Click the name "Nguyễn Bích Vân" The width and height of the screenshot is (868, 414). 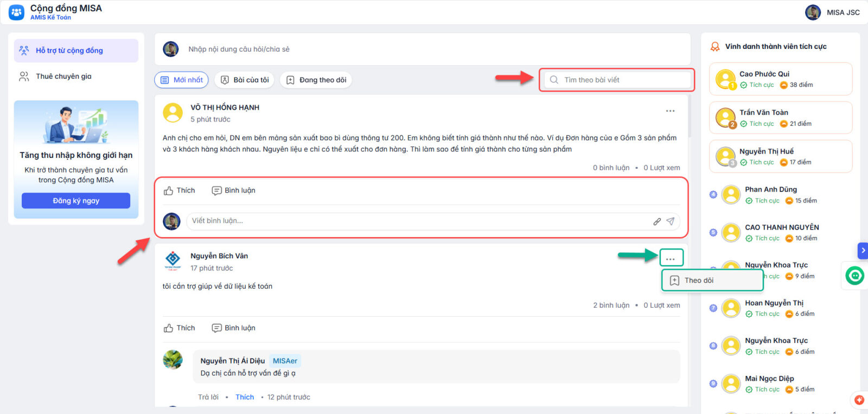point(219,256)
